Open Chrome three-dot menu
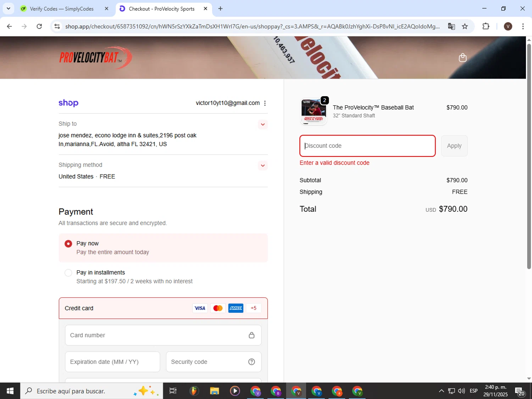 (x=523, y=26)
